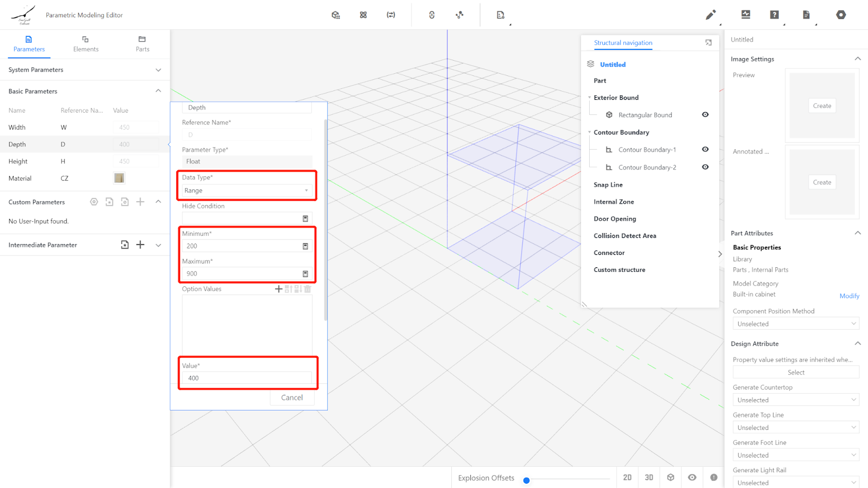Switch to the Elements tab
The width and height of the screenshot is (868, 488).
[x=86, y=44]
